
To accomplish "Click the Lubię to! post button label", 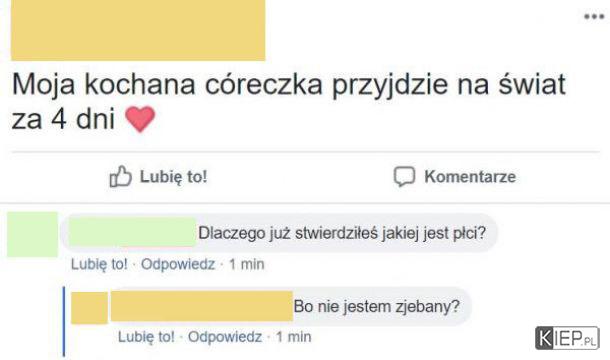I will (x=174, y=177).
